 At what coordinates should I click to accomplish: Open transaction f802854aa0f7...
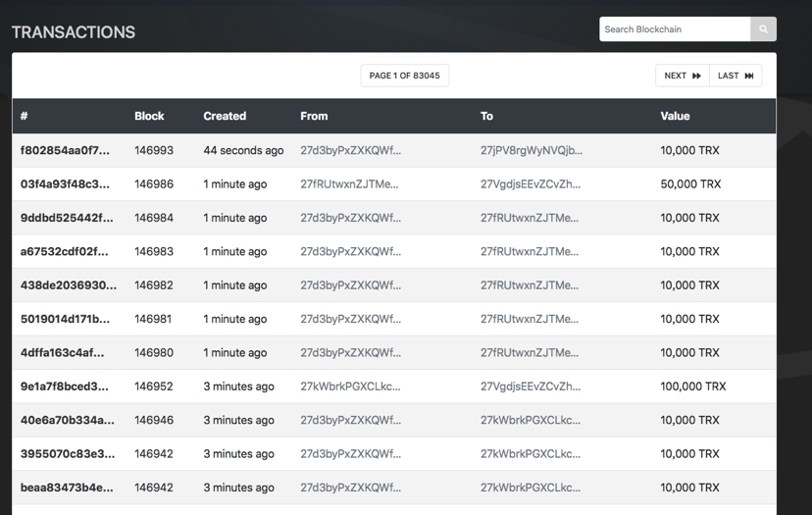66,150
